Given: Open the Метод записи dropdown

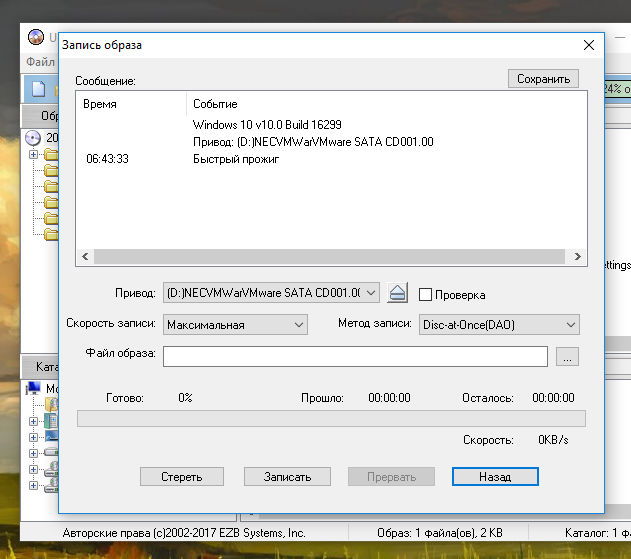Looking at the screenshot, I should pyautogui.click(x=499, y=324).
